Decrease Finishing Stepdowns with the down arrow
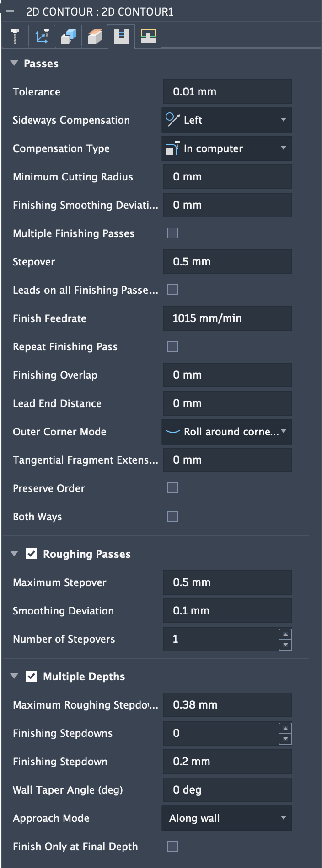This screenshot has height=868, width=322. [x=285, y=738]
